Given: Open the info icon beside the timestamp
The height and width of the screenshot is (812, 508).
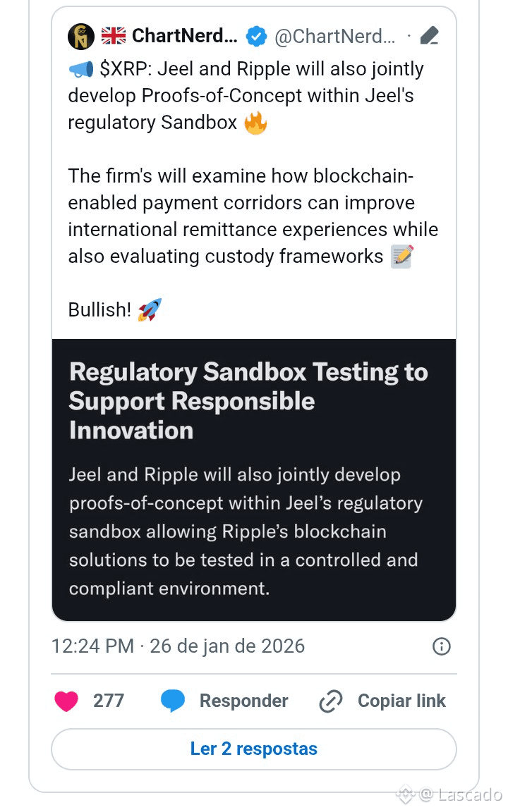Looking at the screenshot, I should tap(442, 646).
